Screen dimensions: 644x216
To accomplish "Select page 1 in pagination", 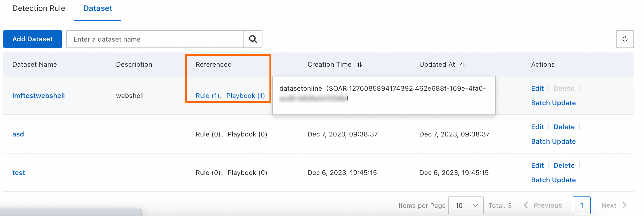I will (581, 205).
